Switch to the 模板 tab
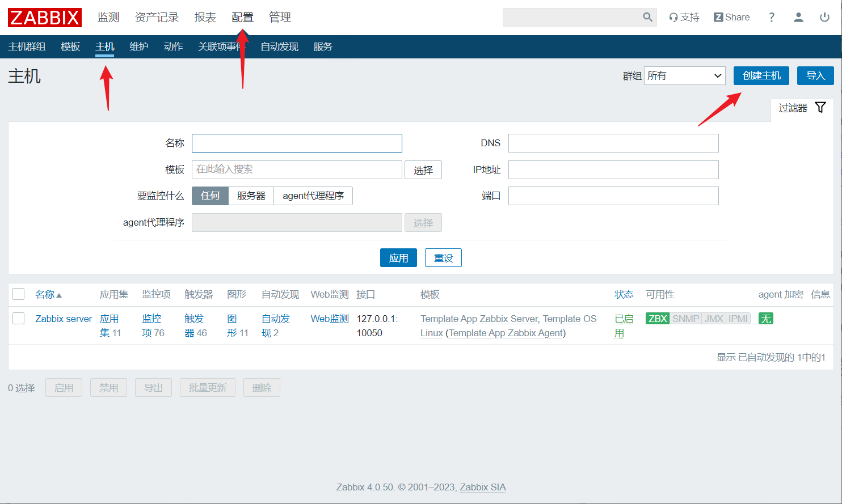This screenshot has width=842, height=504. [70, 46]
